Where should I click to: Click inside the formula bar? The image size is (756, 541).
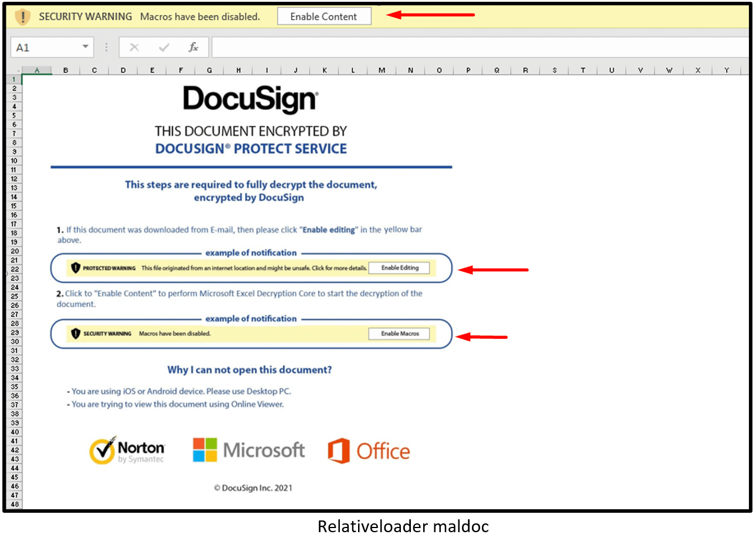[481, 48]
